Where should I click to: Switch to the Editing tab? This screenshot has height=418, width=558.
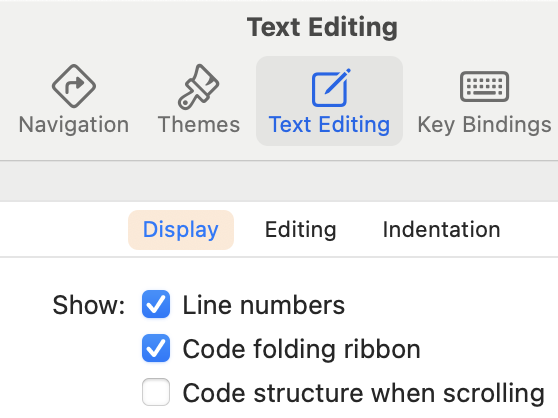301,230
